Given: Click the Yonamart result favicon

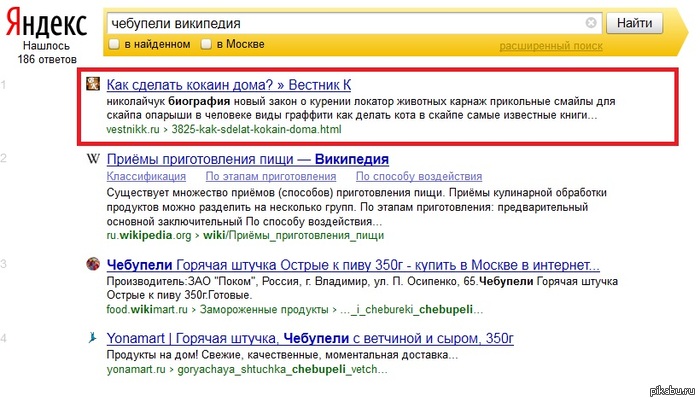Looking at the screenshot, I should [x=92, y=340].
